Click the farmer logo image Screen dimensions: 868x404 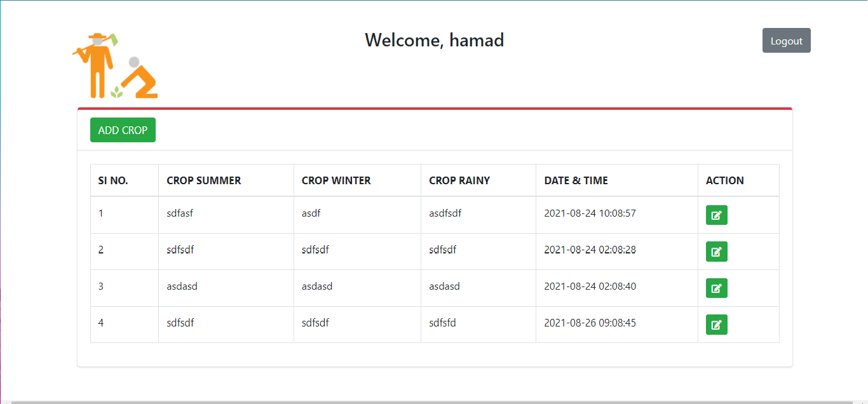pos(114,64)
